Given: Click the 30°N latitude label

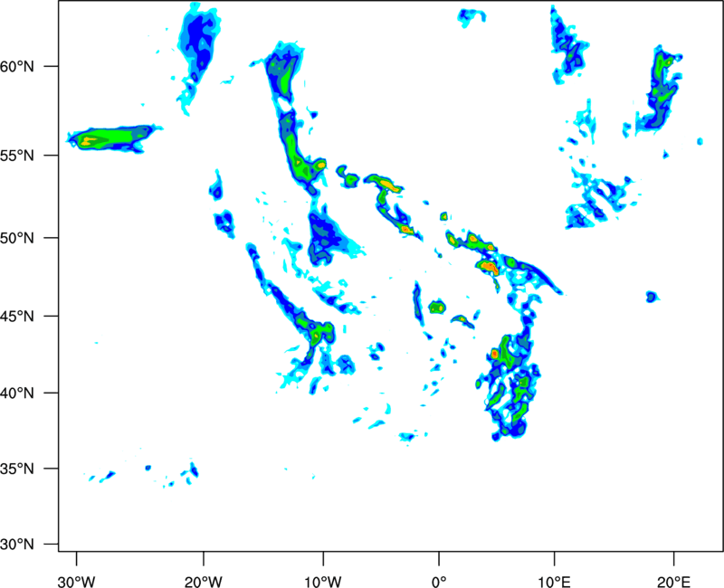Looking at the screenshot, I should pos(17,545).
